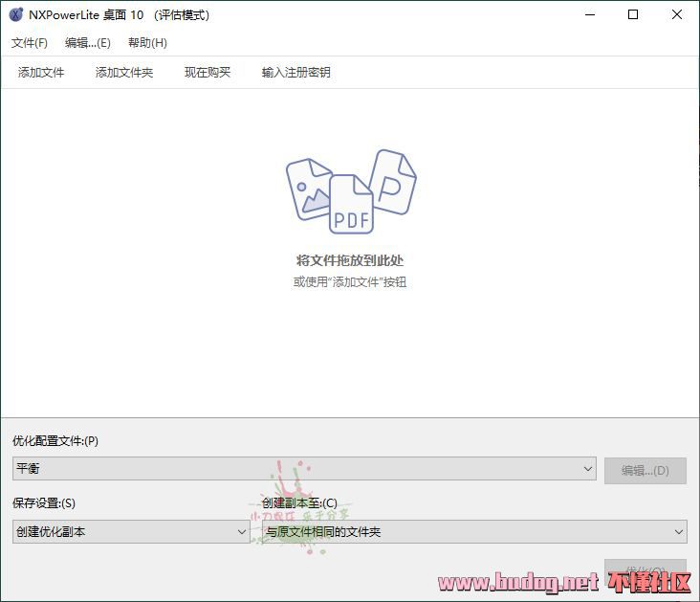Maximize the NXPowerLite window
This screenshot has width=700, height=602.
point(633,14)
